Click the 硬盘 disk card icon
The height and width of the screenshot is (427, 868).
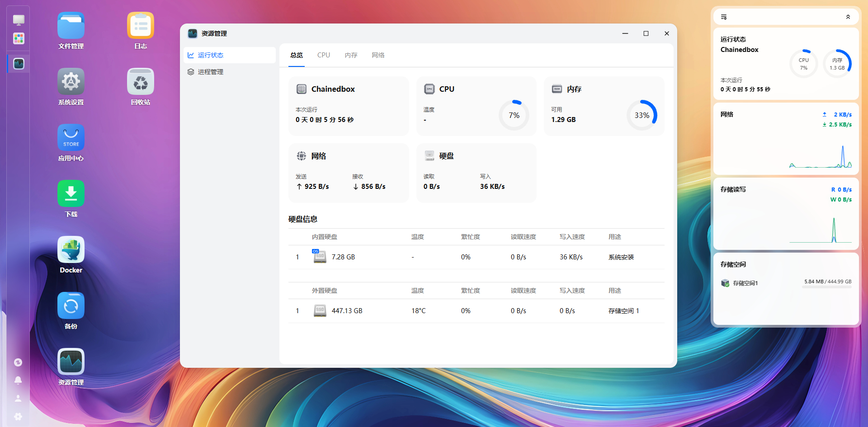pos(429,156)
